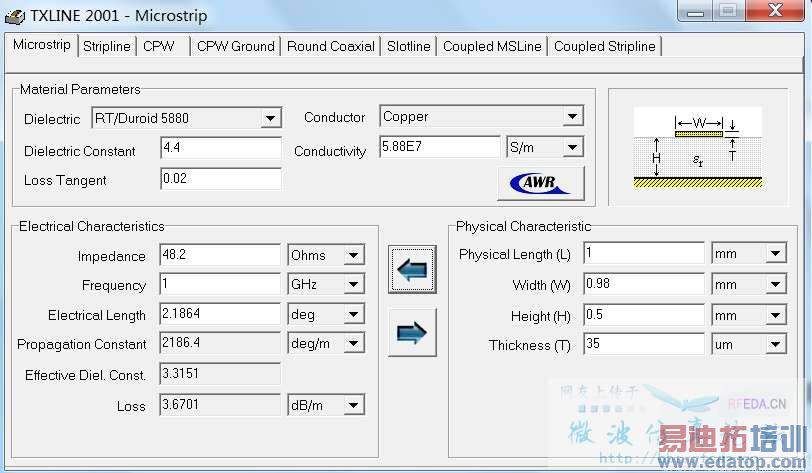Screen dimensions: 812x473
Task: Select the Round Coaxial tab
Action: (x=330, y=46)
